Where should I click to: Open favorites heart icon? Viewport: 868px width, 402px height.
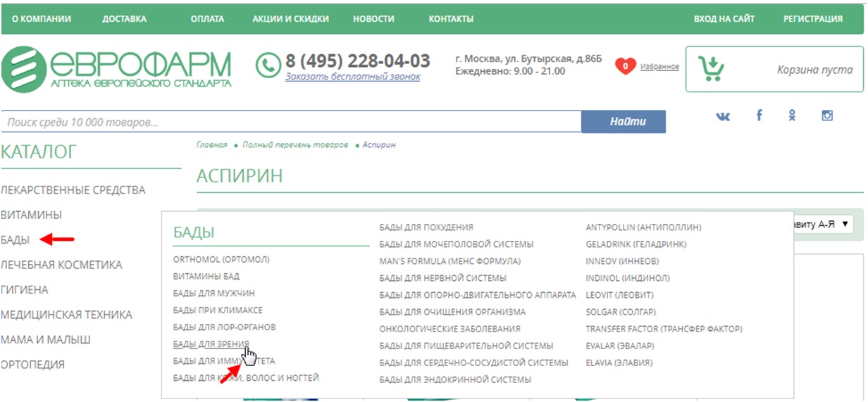tap(626, 66)
